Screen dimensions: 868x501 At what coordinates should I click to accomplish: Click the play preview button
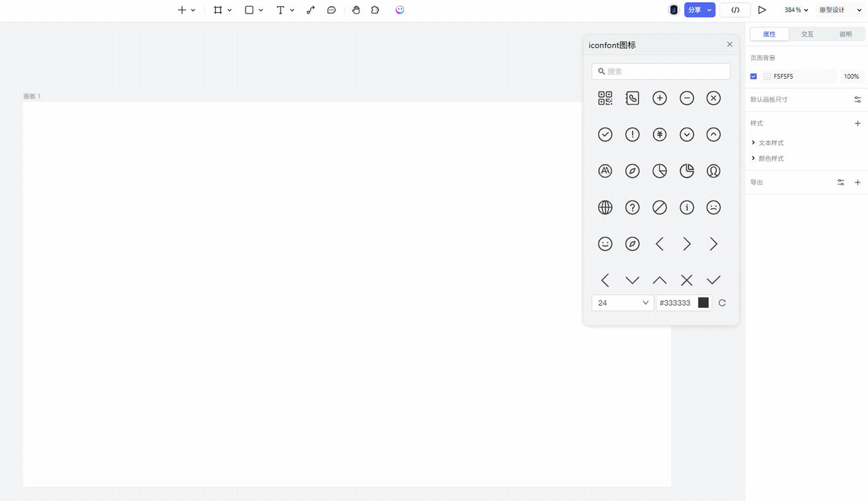tap(762, 10)
